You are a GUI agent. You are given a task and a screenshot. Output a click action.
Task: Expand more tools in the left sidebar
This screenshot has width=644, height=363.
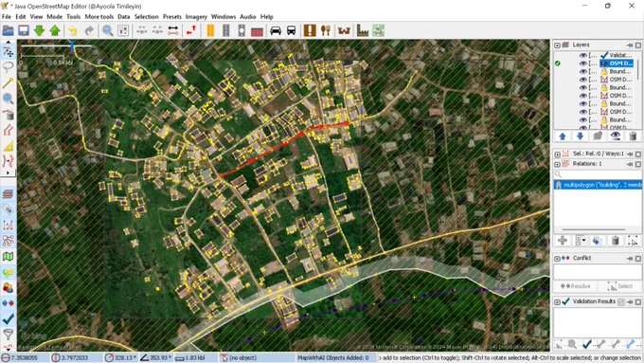[x=8, y=173]
